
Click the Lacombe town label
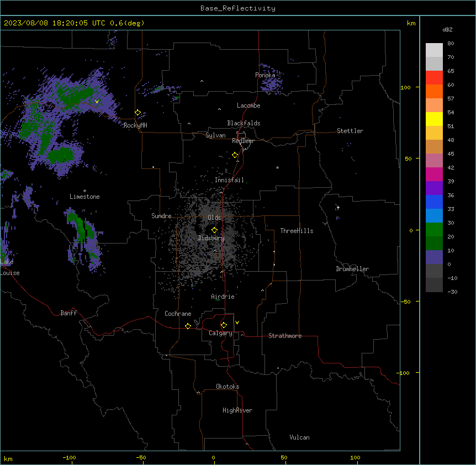248,105
